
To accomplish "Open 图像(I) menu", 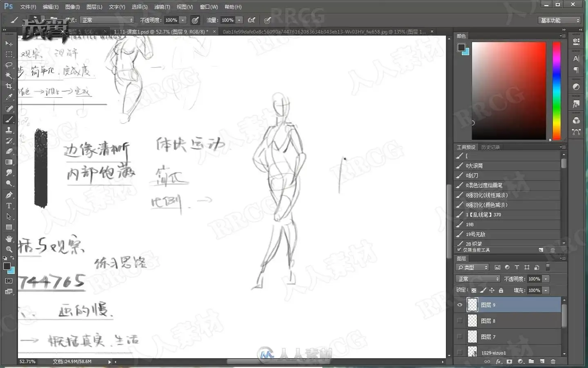I will (x=73, y=7).
